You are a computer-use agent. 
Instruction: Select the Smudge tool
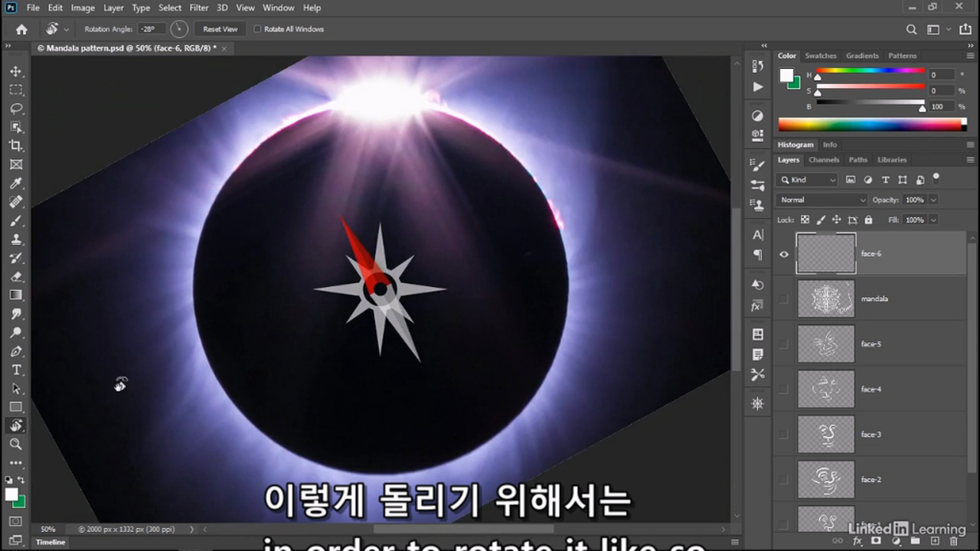pyautogui.click(x=16, y=315)
